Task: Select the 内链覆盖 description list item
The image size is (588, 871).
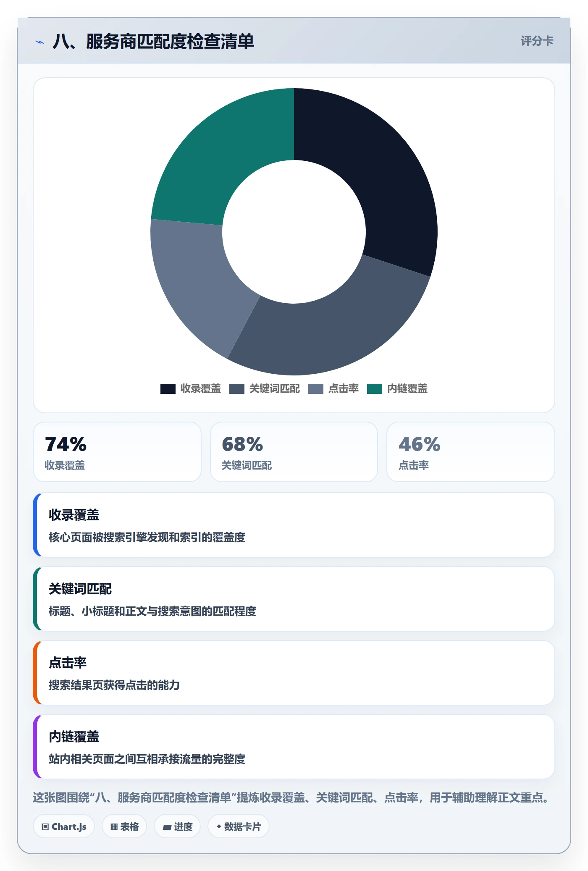Action: point(294,747)
